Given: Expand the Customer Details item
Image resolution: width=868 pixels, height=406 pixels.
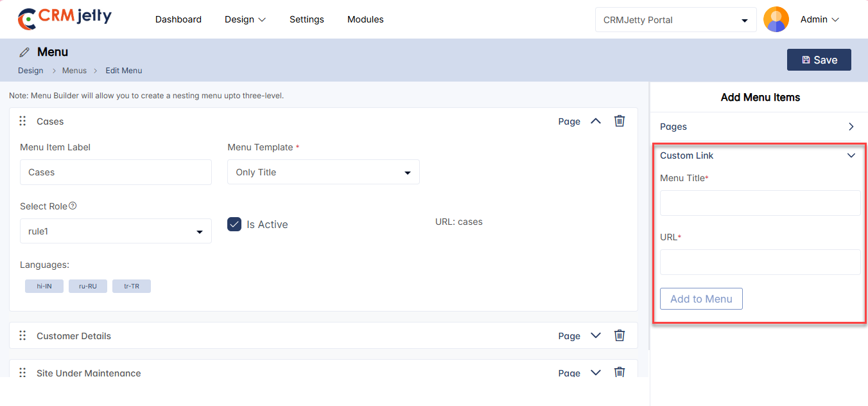Looking at the screenshot, I should click(x=596, y=335).
